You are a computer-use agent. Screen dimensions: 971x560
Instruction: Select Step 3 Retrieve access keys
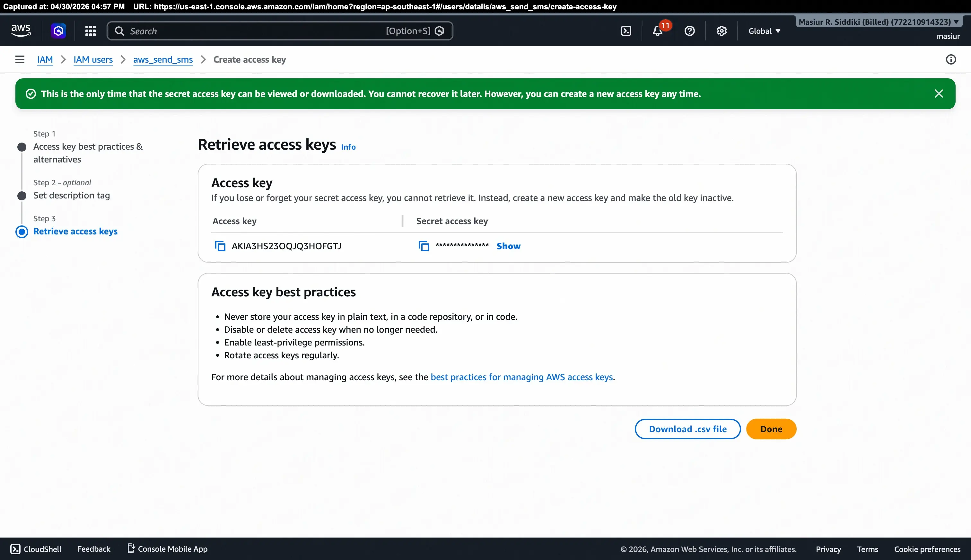click(x=75, y=231)
